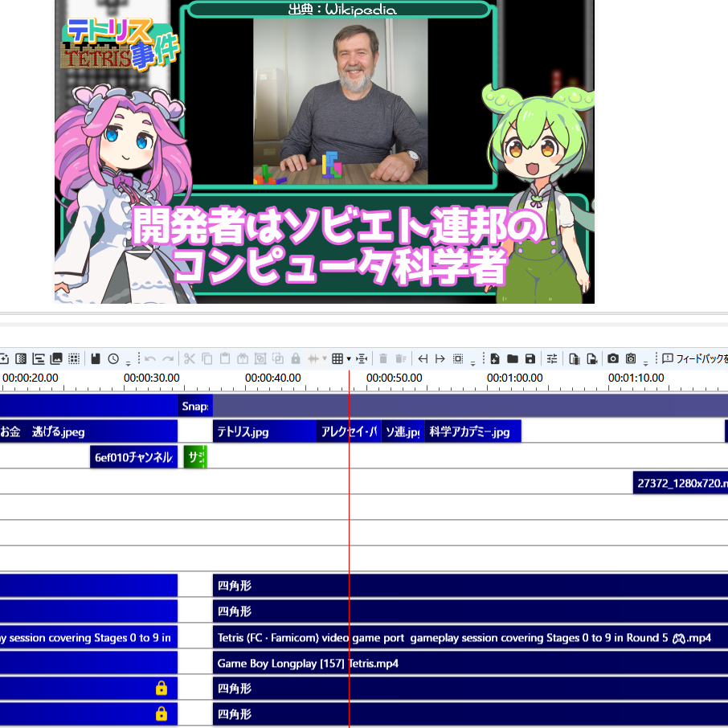The image size is (728, 728).
Task: Click the timeline grid snap icon
Action: [337, 358]
